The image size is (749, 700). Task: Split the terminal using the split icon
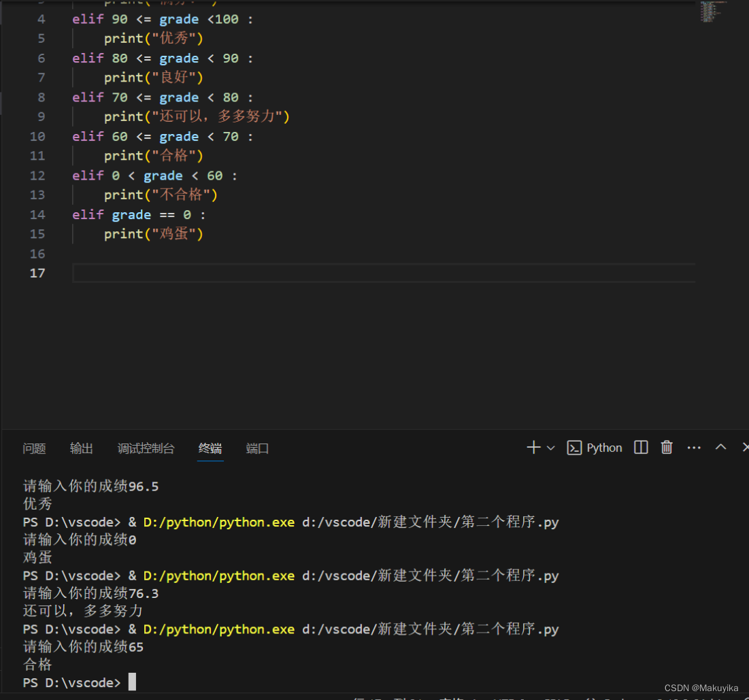click(x=640, y=448)
